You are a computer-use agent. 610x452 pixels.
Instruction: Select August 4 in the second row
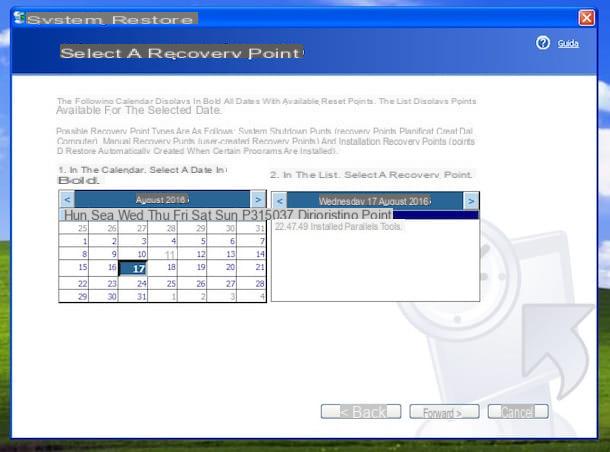pyautogui.click(x=163, y=241)
